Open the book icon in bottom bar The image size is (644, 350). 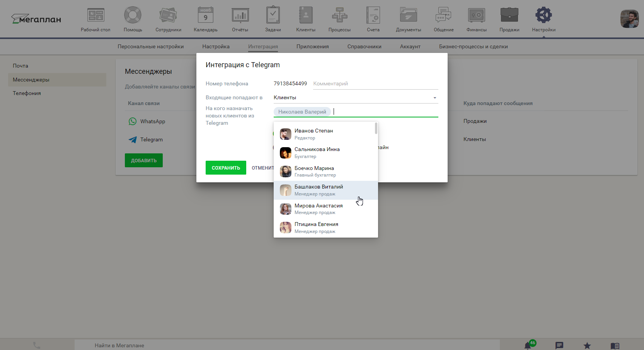tap(615, 346)
